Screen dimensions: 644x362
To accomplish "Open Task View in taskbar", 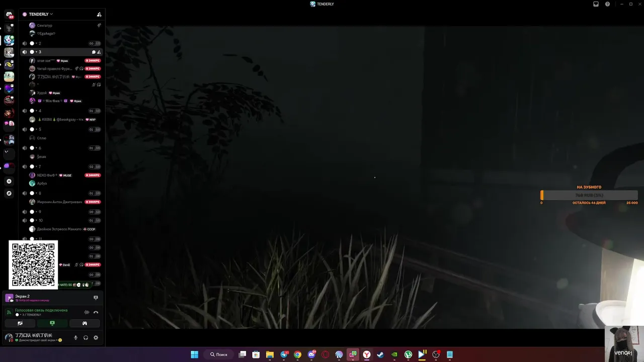I will [x=243, y=354].
